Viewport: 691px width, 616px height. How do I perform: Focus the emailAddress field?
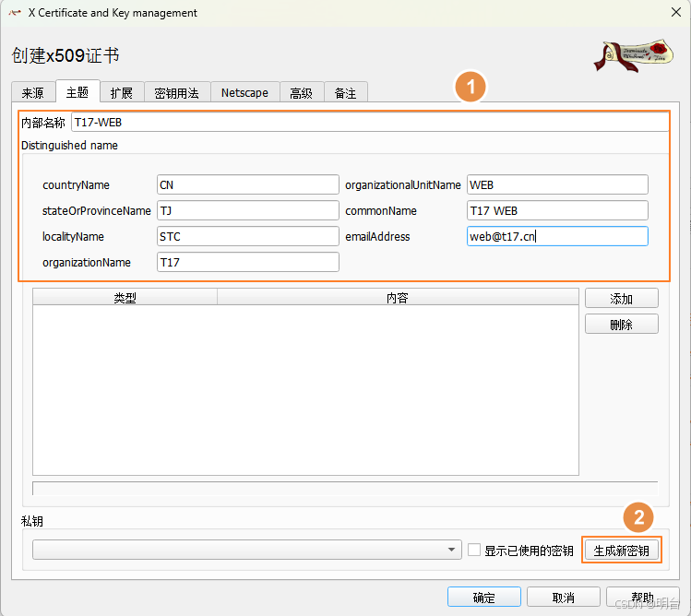coord(557,237)
